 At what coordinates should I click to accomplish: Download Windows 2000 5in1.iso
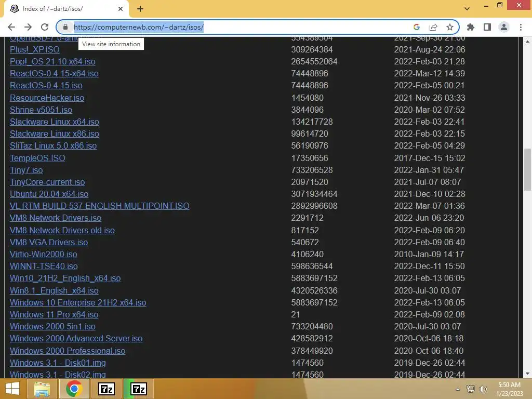pos(52,326)
